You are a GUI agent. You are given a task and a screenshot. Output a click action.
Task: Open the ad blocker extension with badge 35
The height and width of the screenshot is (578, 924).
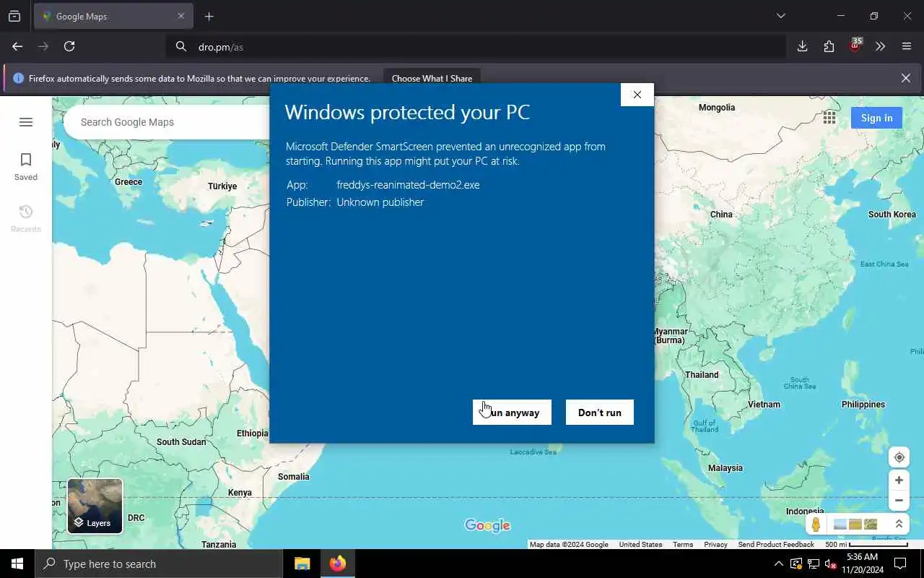[x=855, y=46]
